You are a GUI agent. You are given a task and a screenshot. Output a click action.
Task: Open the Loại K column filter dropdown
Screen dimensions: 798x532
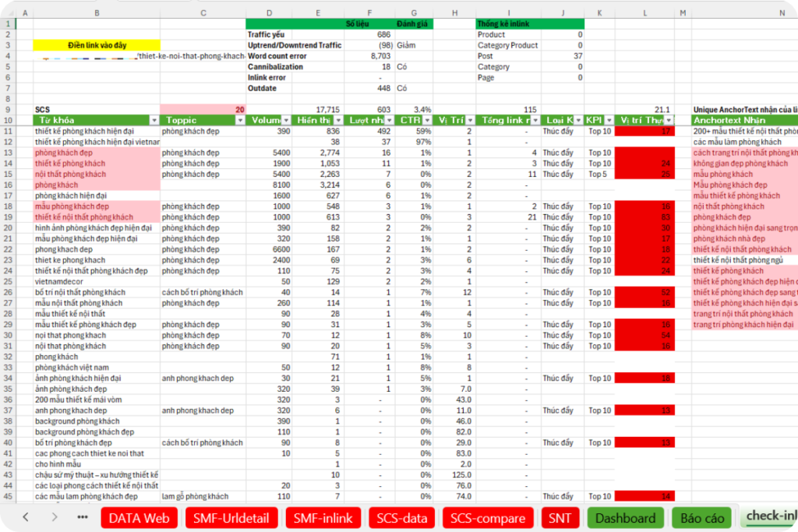pyautogui.click(x=578, y=121)
